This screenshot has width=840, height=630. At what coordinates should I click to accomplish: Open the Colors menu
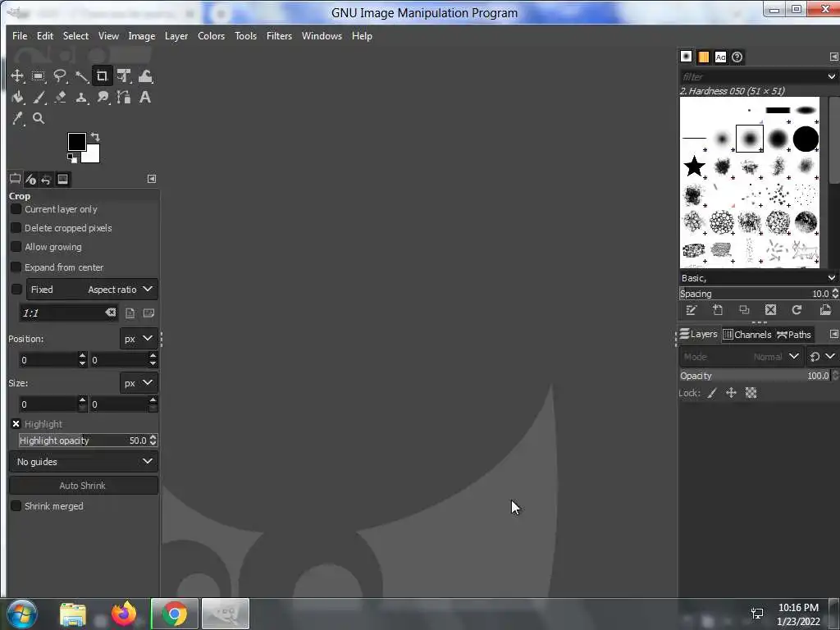tap(211, 36)
